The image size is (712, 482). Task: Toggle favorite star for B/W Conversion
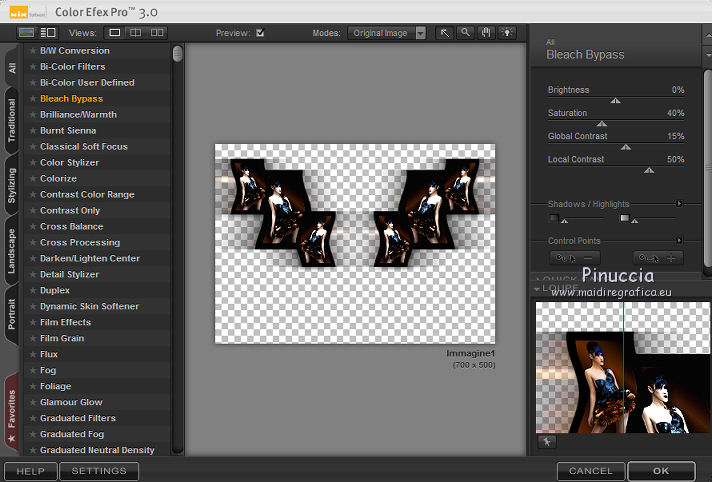pyautogui.click(x=33, y=51)
